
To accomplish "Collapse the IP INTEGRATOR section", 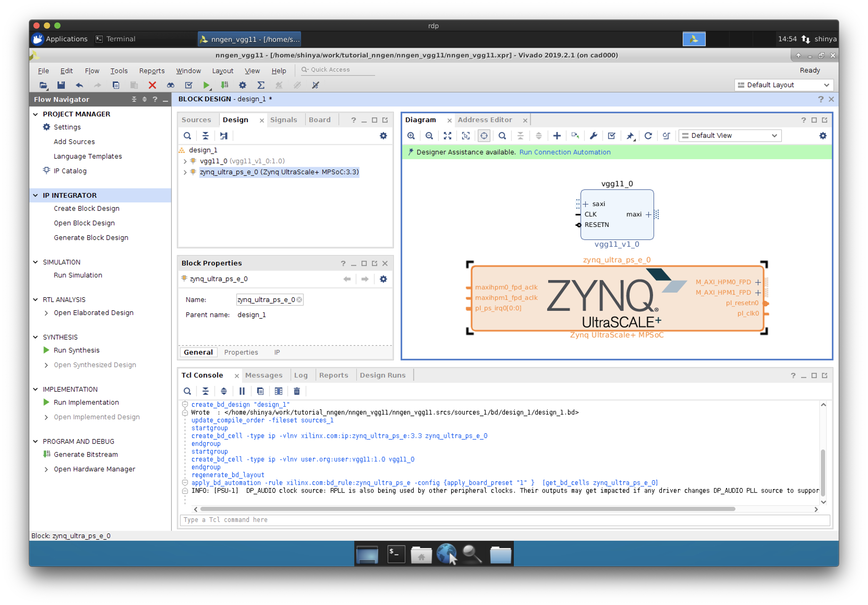I will click(x=35, y=195).
